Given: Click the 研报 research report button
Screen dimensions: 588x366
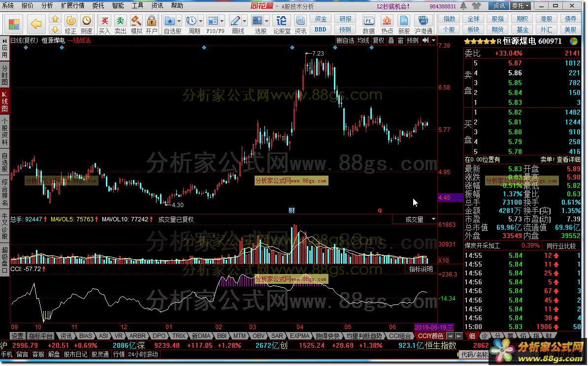Looking at the screenshot, I should (345, 19).
